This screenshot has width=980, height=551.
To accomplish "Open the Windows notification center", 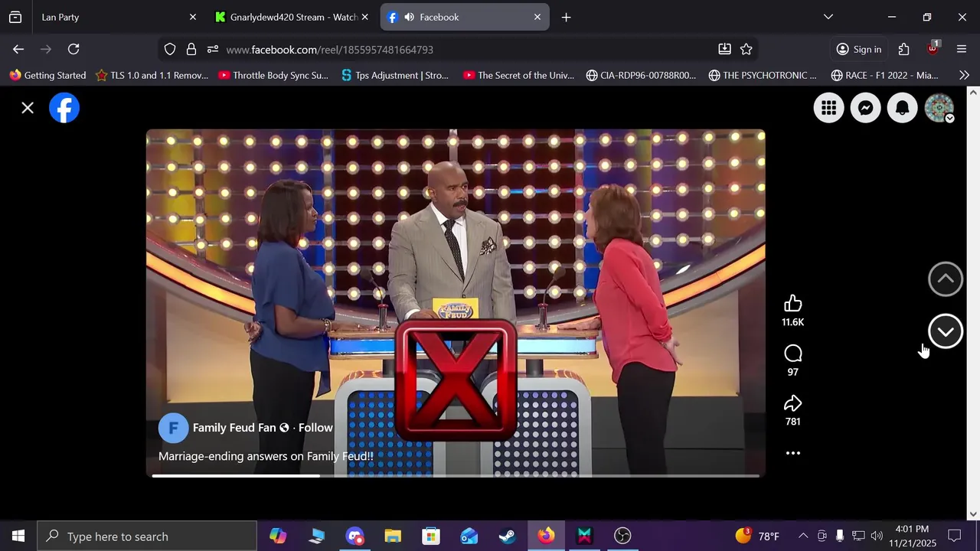I will [955, 536].
